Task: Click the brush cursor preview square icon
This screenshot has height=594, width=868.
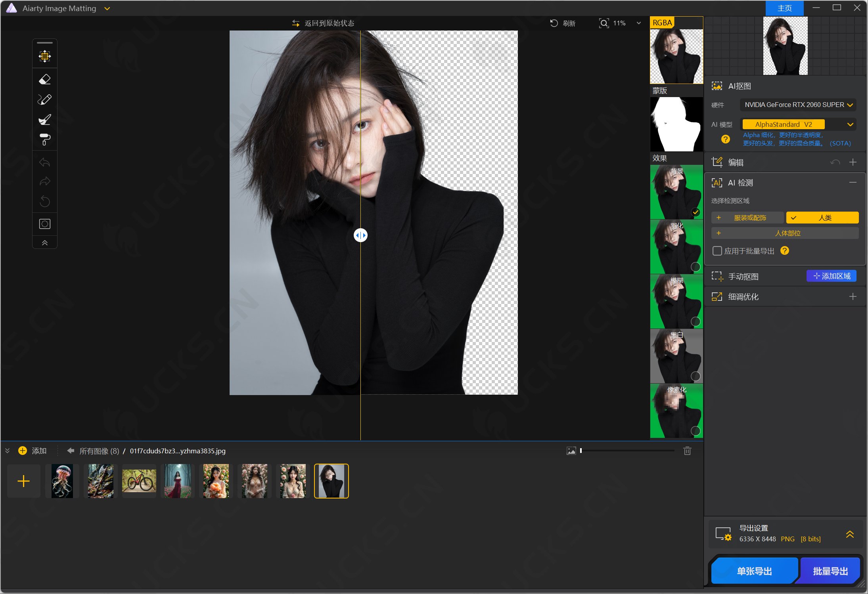Action: tap(45, 224)
